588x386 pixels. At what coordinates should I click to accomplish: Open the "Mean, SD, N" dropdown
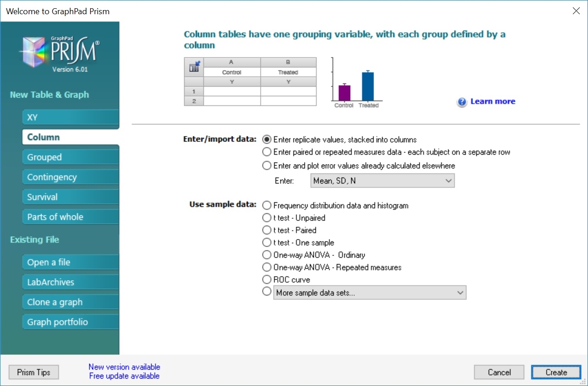click(382, 180)
